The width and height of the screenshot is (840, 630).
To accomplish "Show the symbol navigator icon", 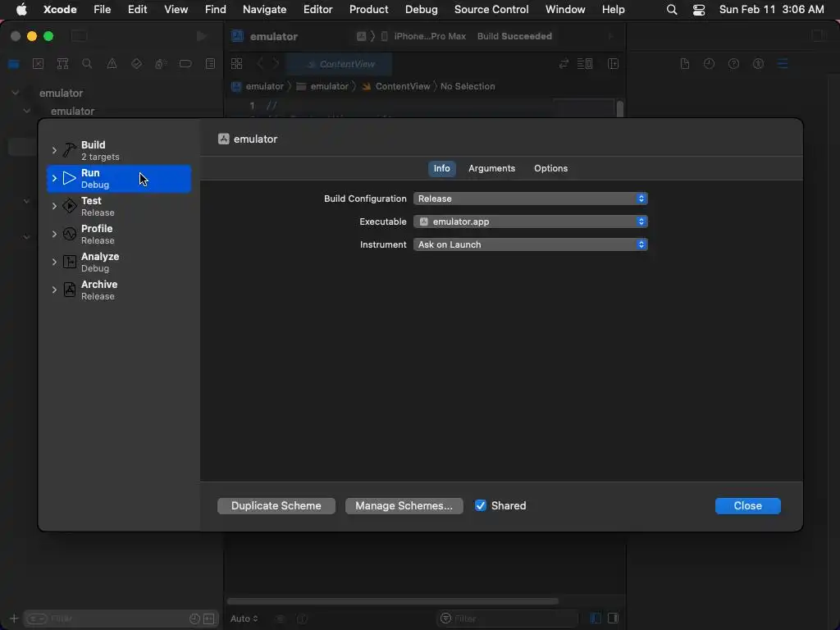I will [62, 64].
